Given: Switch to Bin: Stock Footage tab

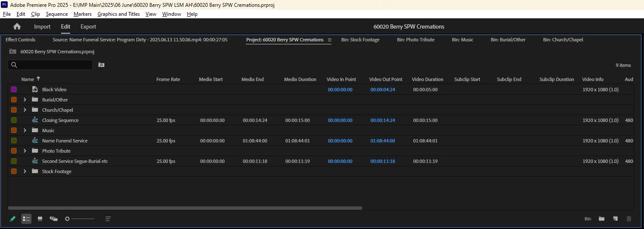Looking at the screenshot, I should tap(360, 40).
